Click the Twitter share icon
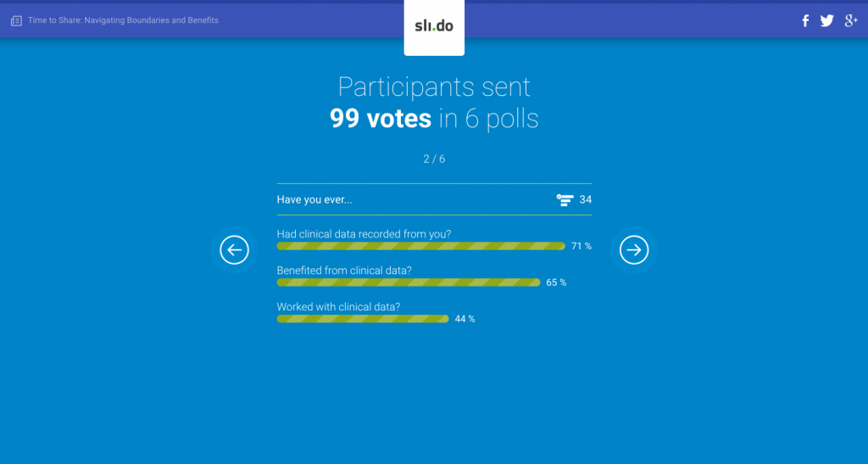Viewport: 868px width, 464px height. 827,21
